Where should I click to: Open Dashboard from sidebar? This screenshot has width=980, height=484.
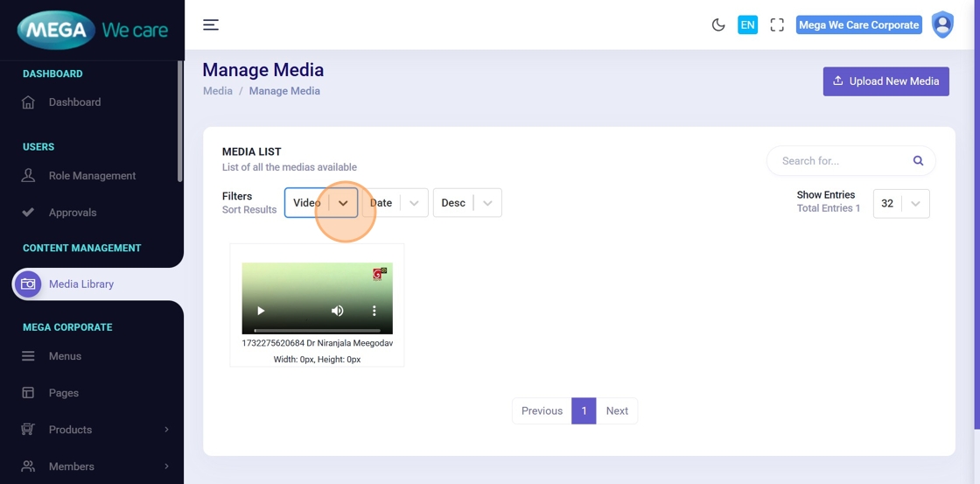[x=74, y=102]
